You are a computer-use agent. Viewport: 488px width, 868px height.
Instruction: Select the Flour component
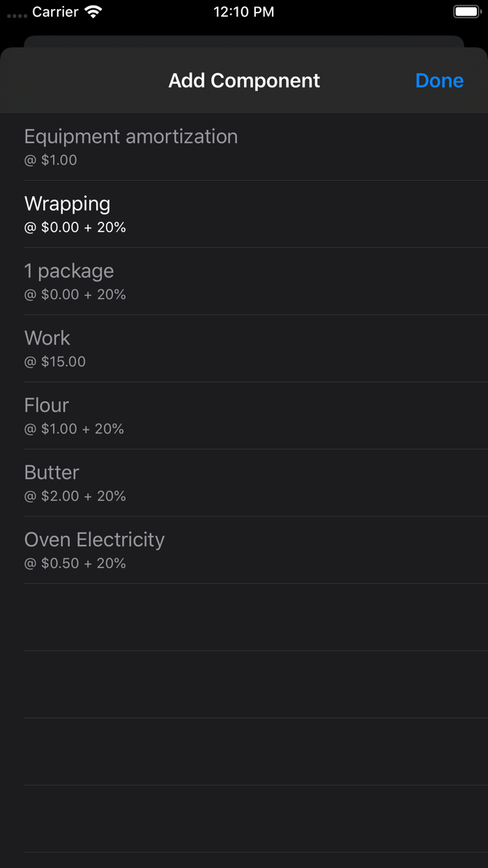pos(47,405)
